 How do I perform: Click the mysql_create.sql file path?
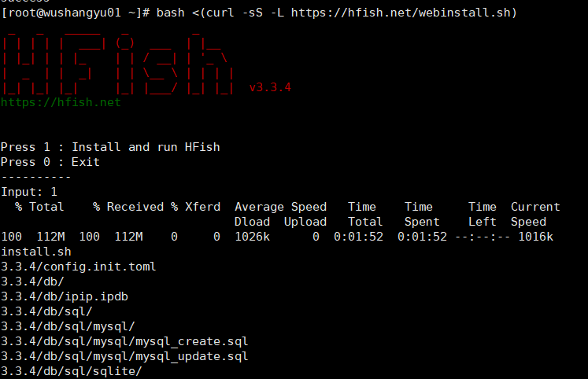(x=124, y=341)
